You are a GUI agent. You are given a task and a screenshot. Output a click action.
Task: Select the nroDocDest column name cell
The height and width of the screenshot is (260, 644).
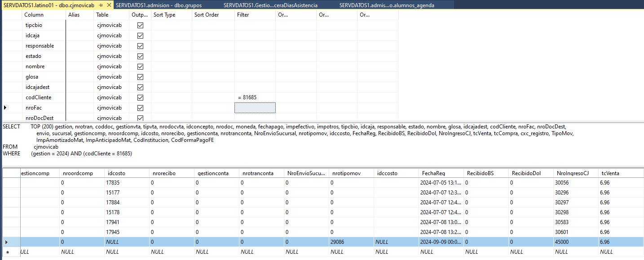click(44, 118)
